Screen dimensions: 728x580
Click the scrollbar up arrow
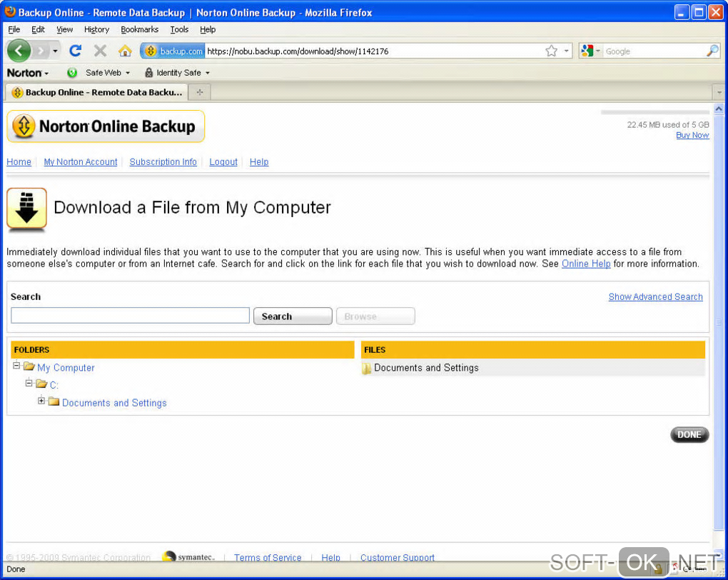click(x=719, y=109)
